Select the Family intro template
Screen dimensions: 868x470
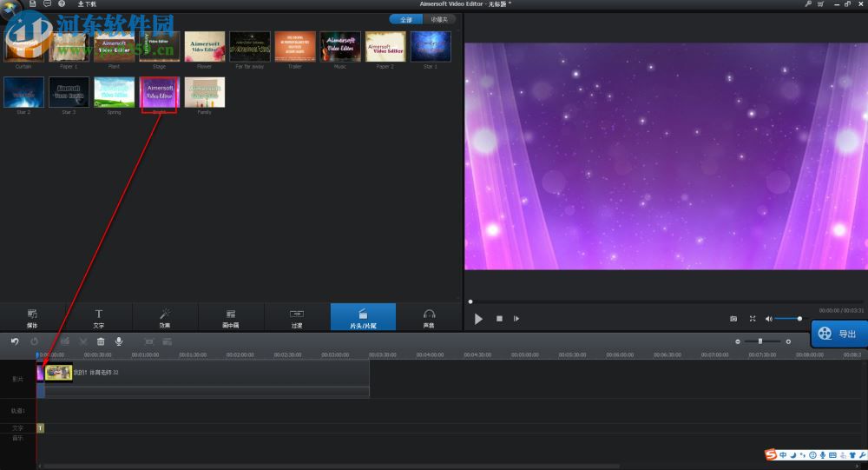coord(204,92)
